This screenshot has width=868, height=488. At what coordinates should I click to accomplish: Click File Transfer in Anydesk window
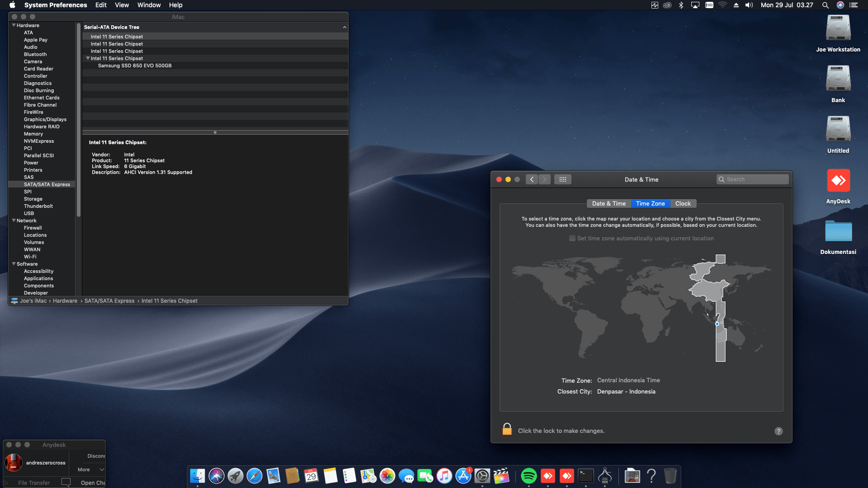tap(34, 483)
